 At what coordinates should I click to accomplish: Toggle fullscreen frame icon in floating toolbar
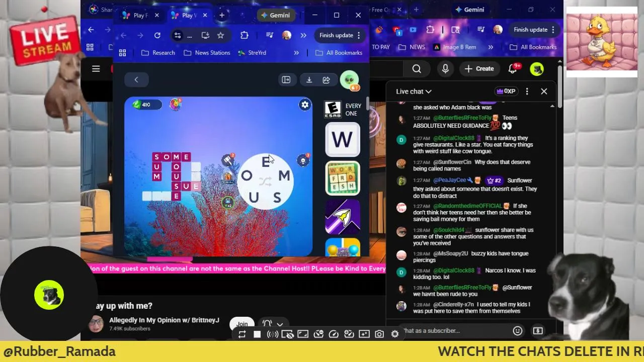point(303,334)
